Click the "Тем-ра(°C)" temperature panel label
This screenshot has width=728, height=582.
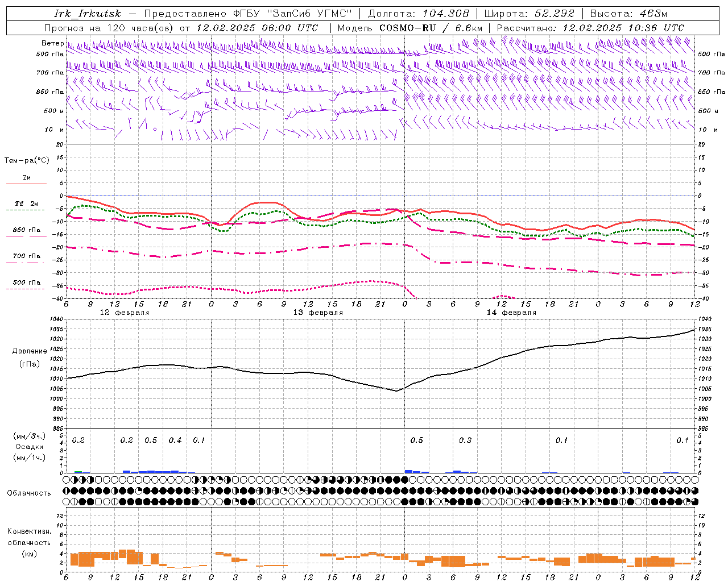click(27, 161)
